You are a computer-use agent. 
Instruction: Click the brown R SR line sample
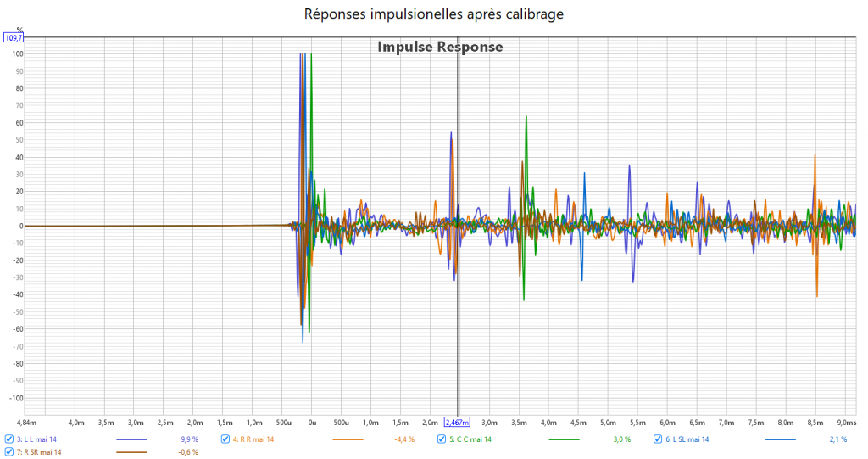point(131,452)
